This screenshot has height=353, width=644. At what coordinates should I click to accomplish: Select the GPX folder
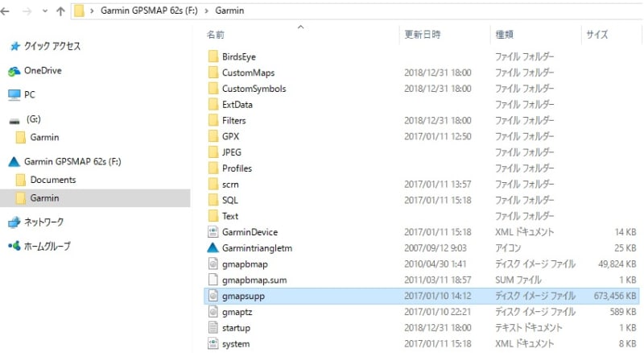[230, 136]
